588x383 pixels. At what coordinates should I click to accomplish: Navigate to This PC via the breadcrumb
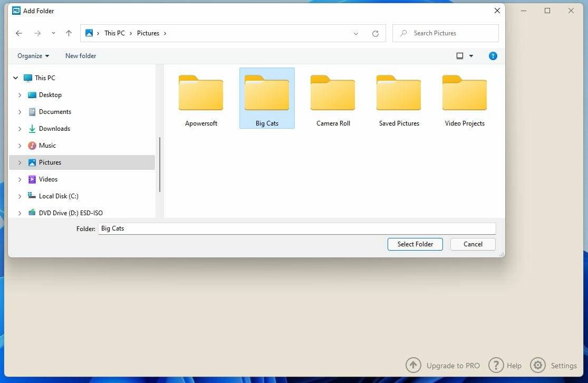114,33
